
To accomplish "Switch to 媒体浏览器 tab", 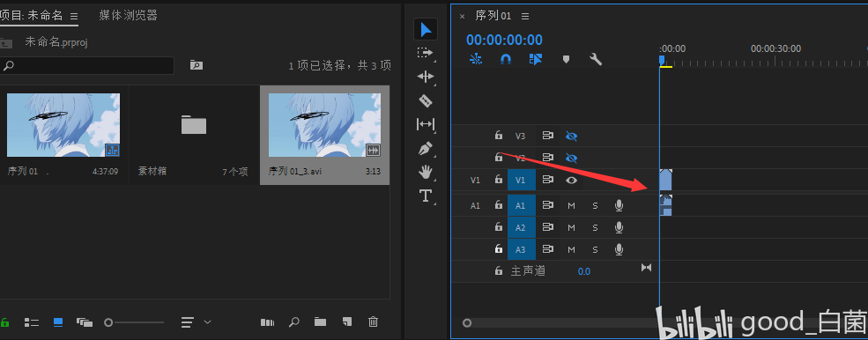I will click(129, 16).
